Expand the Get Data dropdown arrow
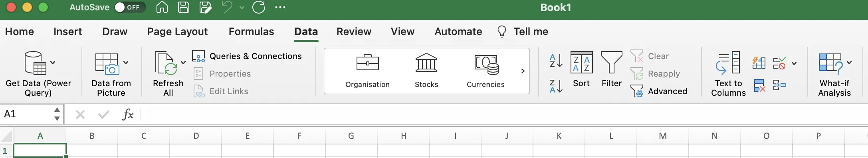This screenshot has height=158, width=868. coord(53,63)
